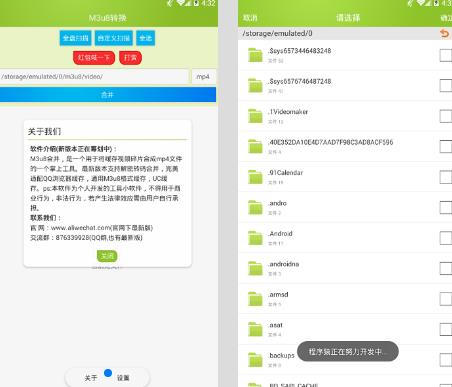Open the .91Calendar folder icon

click(x=255, y=177)
